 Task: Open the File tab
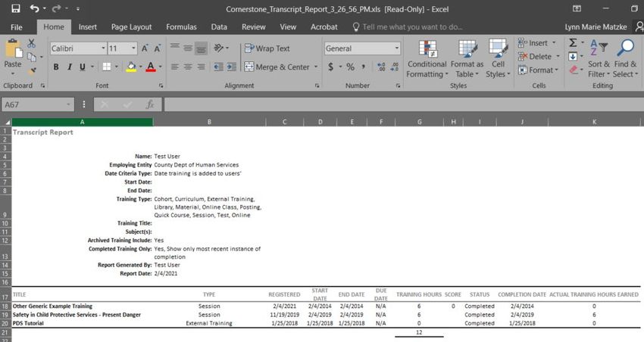[17, 27]
